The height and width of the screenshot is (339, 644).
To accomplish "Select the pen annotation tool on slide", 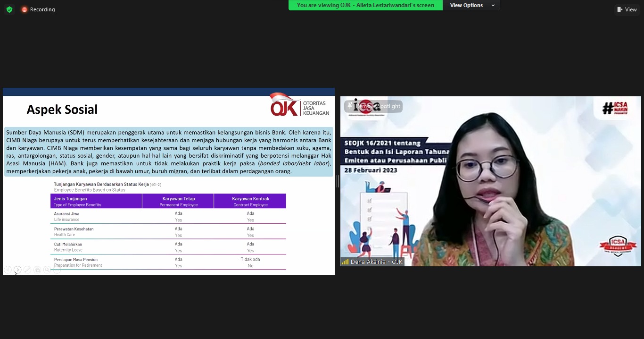I will pos(27,270).
